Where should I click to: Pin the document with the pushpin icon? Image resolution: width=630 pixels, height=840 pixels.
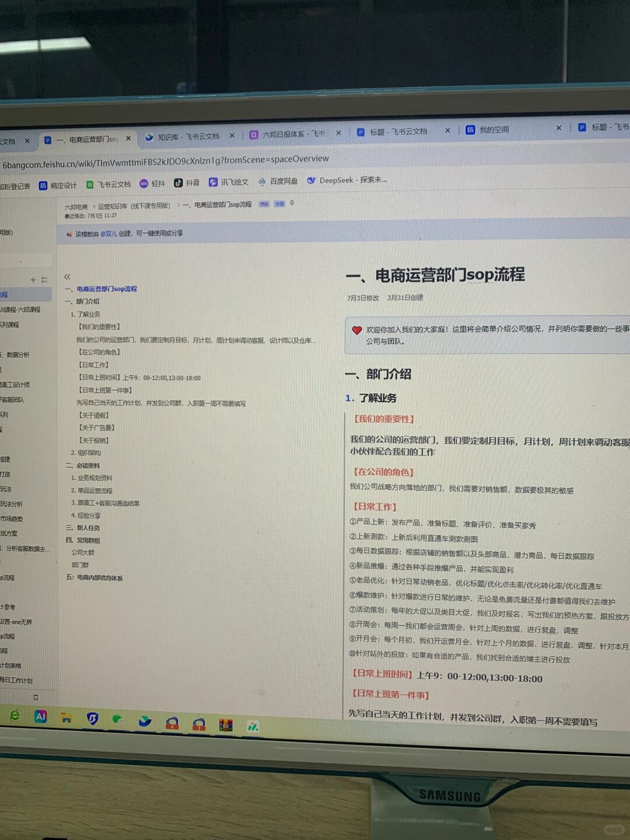tap(292, 204)
